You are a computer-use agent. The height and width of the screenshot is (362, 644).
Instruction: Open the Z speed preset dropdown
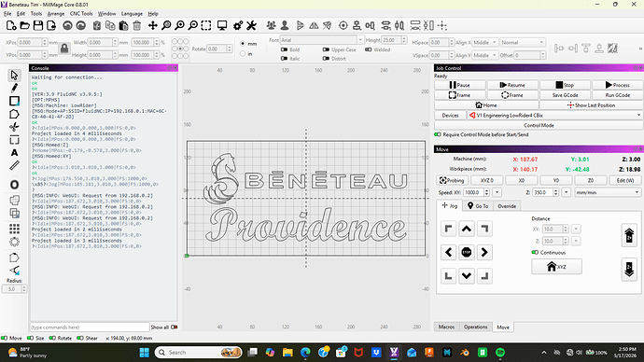click(x=566, y=192)
